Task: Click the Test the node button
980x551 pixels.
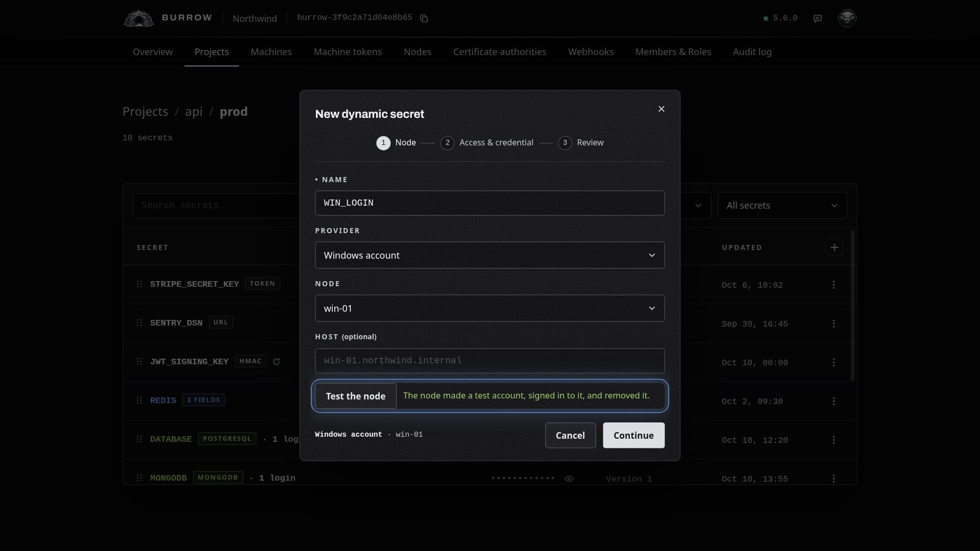Action: pos(356,396)
